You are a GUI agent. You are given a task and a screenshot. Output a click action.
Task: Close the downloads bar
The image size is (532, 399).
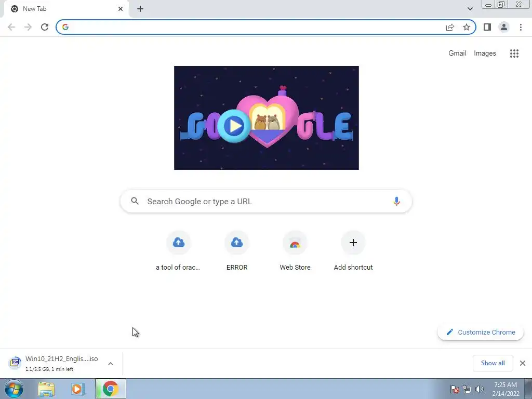click(x=523, y=363)
